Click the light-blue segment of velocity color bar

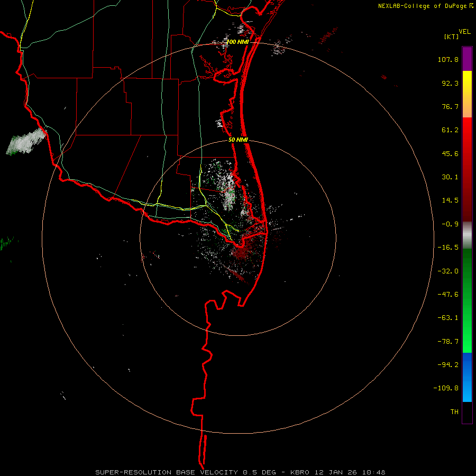[x=467, y=377]
